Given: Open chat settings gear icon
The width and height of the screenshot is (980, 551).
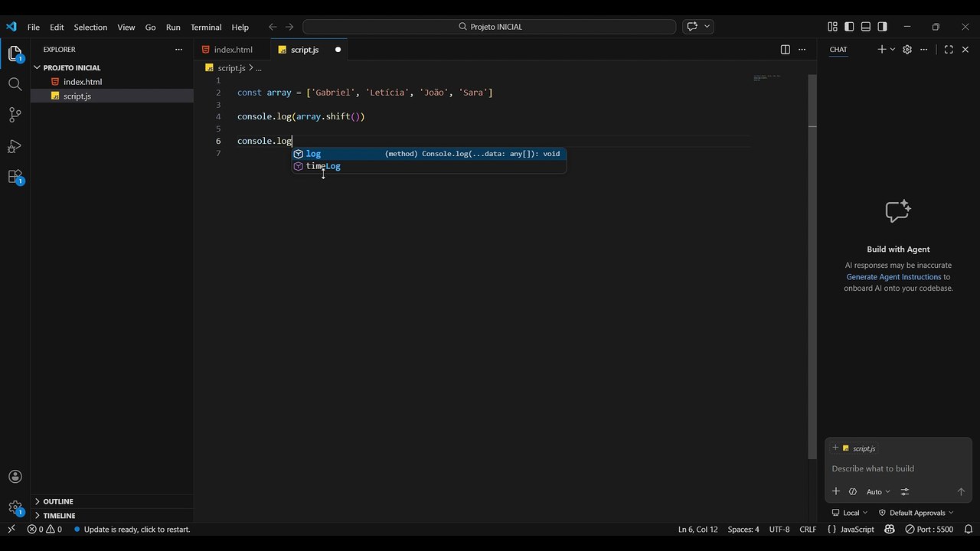Looking at the screenshot, I should [907, 49].
